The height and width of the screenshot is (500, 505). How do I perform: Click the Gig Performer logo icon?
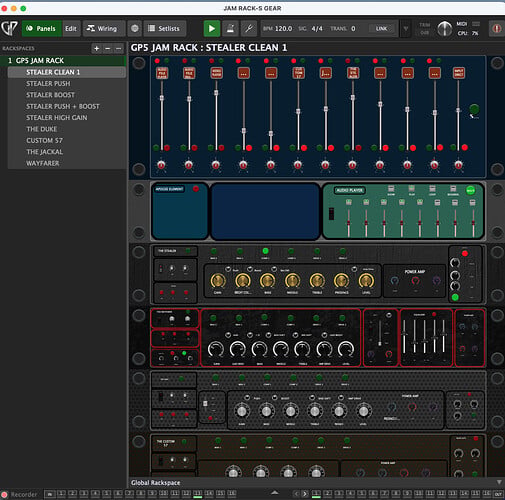[9, 28]
